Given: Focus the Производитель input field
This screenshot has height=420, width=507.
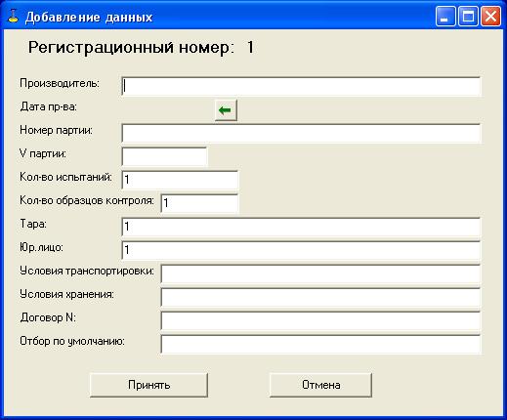Looking at the screenshot, I should pos(301,87).
